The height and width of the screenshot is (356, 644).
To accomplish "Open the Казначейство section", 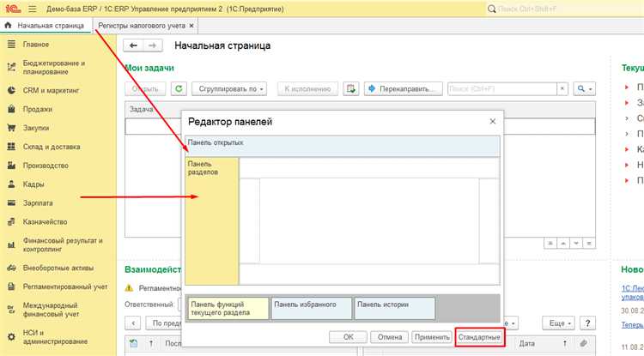I will point(45,222).
